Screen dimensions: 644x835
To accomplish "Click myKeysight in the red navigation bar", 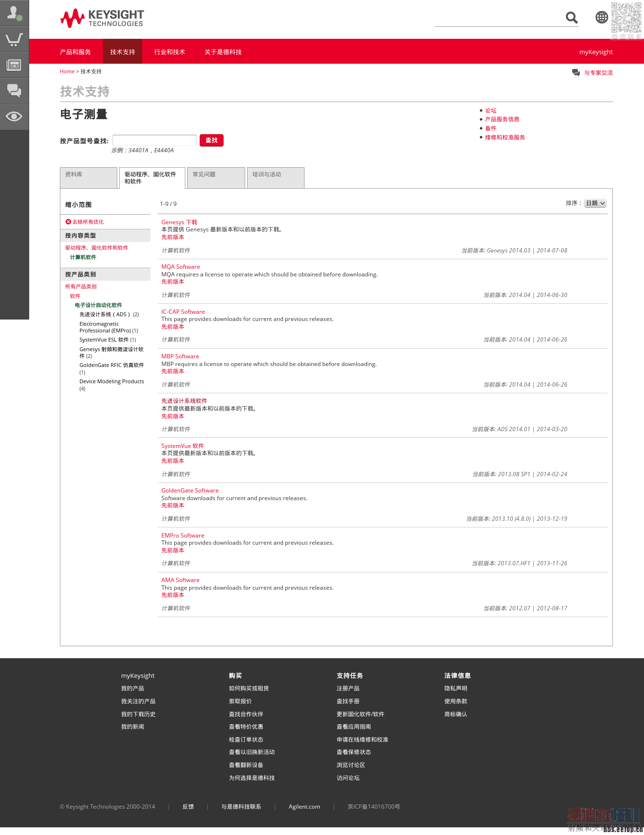I will point(596,52).
